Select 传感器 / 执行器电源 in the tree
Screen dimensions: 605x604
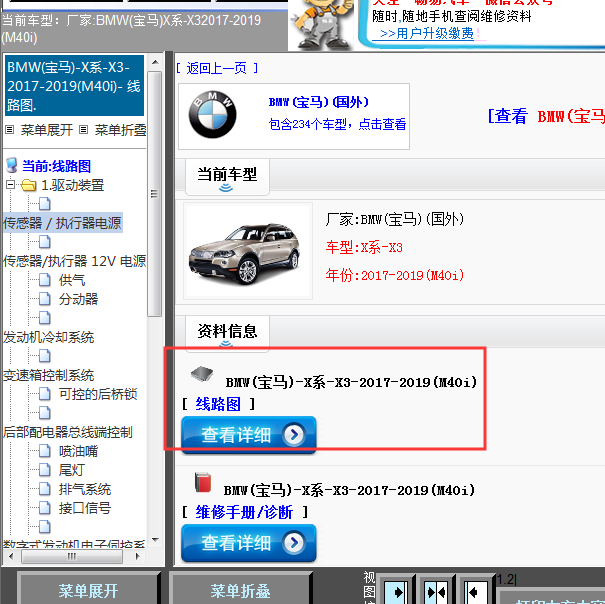[x=63, y=223]
